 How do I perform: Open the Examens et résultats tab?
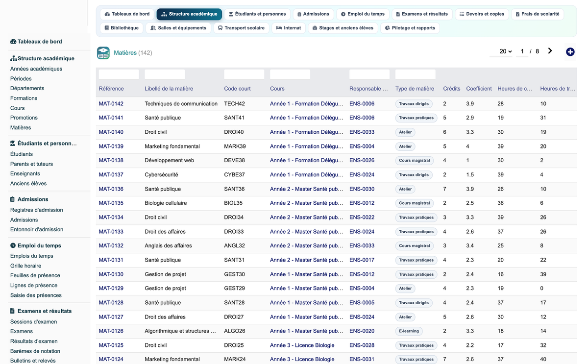coord(422,14)
